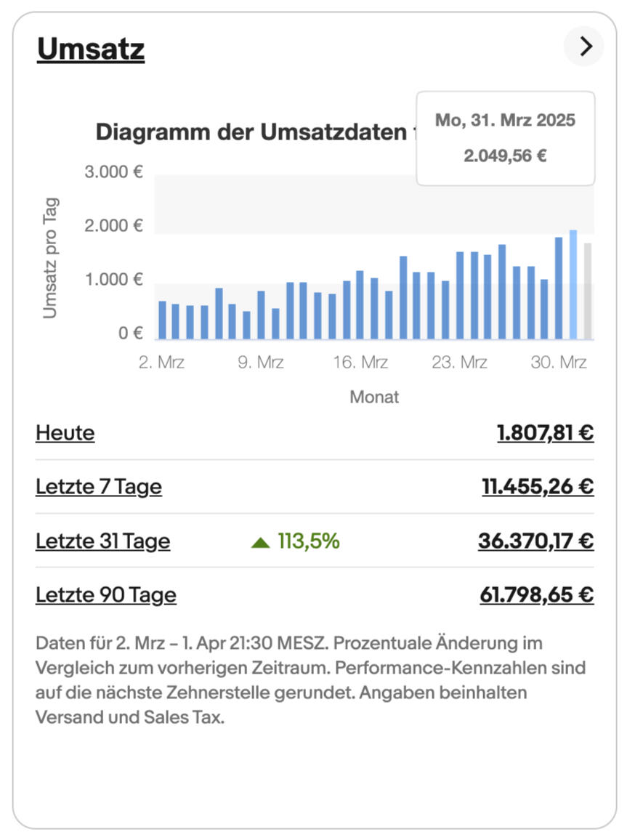Click the grey bar for today

coord(588,291)
